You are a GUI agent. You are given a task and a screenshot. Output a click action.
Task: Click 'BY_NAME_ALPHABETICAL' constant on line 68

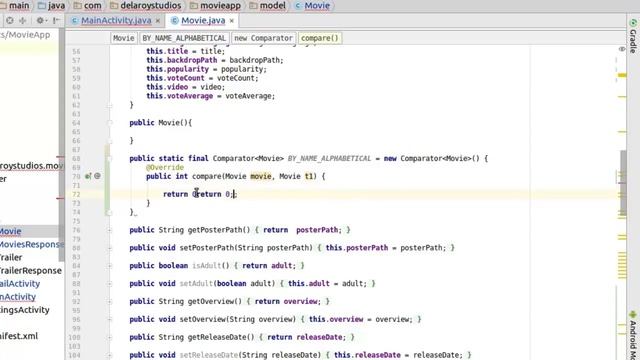329,159
